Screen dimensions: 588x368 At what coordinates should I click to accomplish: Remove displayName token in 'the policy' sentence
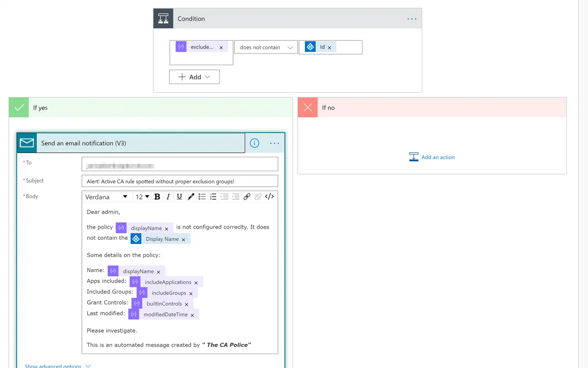[167, 229]
